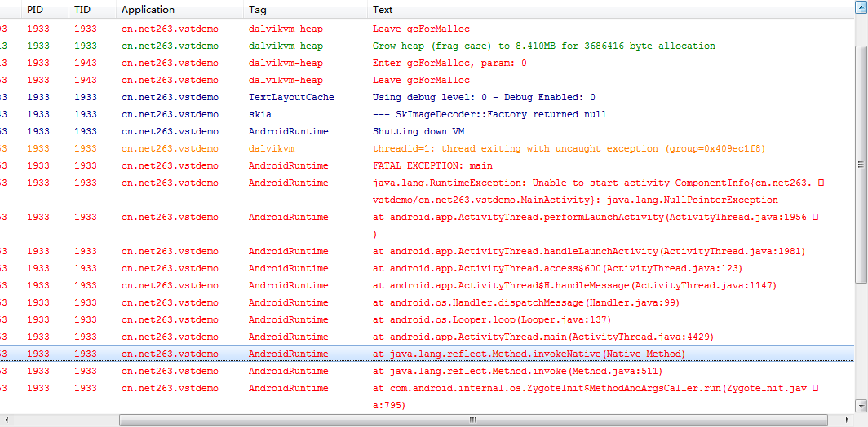
Task: Select the orange dalvikvm uncaught exception row
Action: point(427,148)
